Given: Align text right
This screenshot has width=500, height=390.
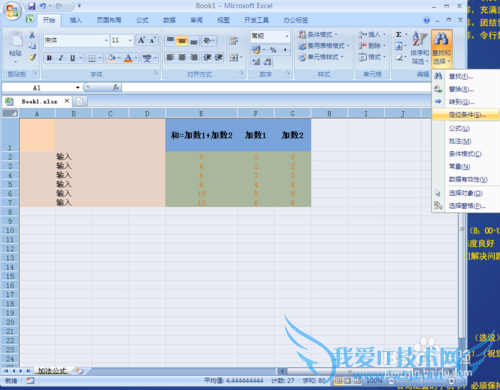Looking at the screenshot, I should (194, 57).
